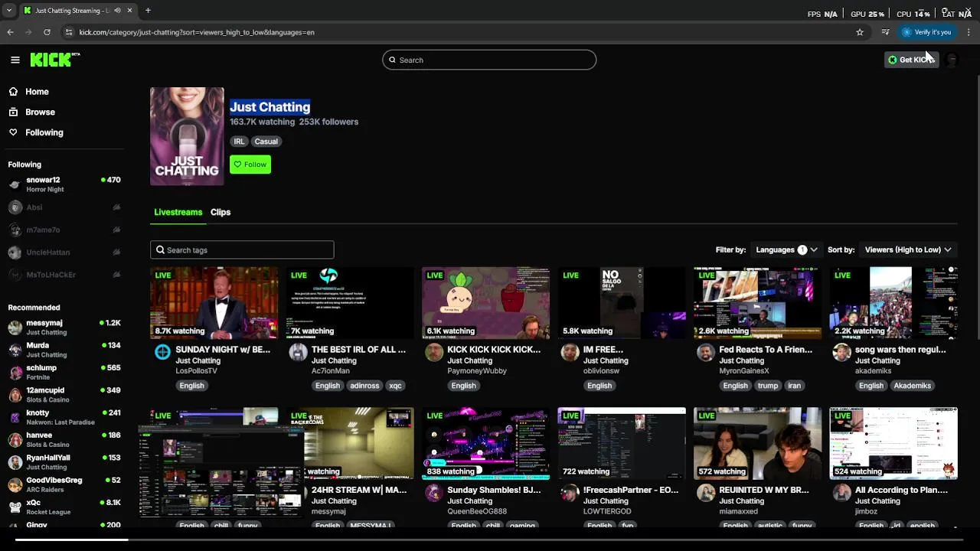Open new browser tab with plus
980x551 pixels.
point(148,11)
